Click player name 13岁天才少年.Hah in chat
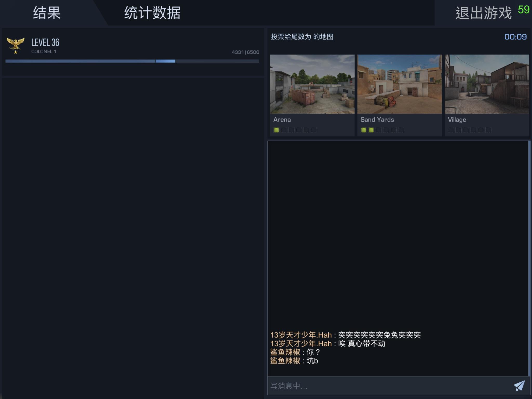The image size is (532, 399). (x=301, y=335)
